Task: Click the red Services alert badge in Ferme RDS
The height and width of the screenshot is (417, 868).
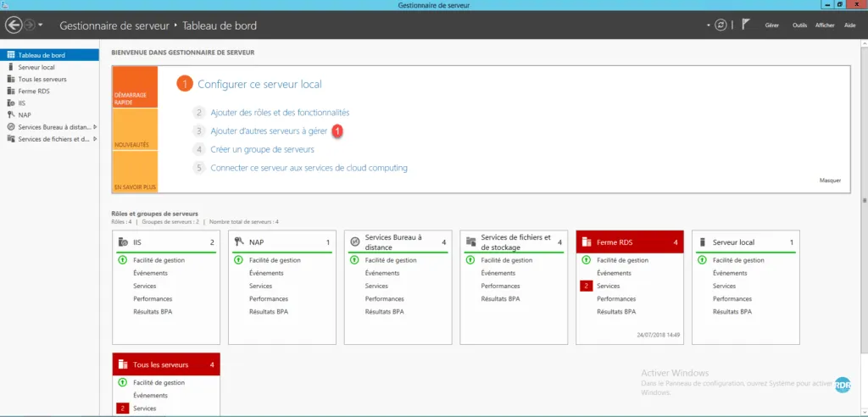Action: pos(586,286)
